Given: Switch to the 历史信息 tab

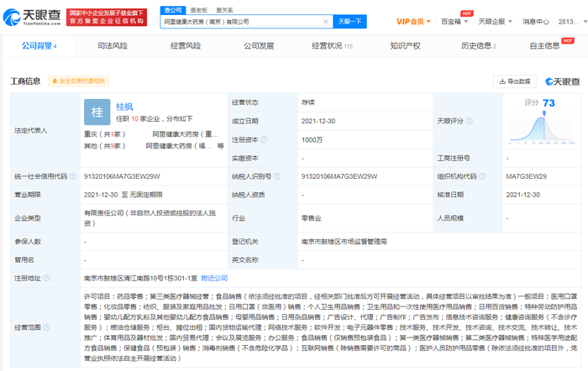Looking at the screenshot, I should 479,45.
